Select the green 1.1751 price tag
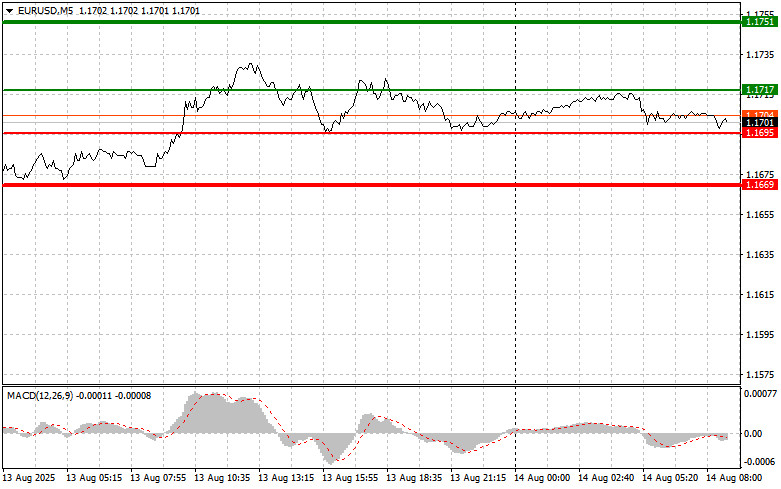Viewport: 781px width, 489px height. (755, 22)
